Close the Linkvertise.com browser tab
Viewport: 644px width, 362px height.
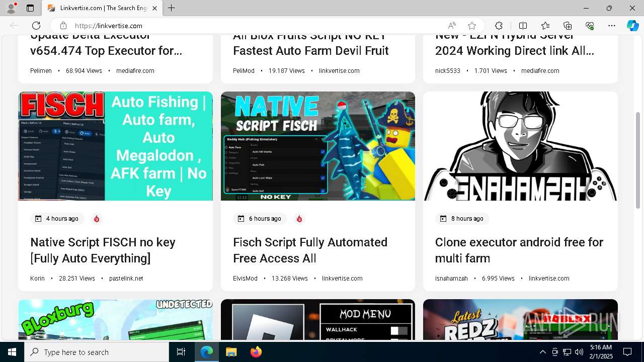pyautogui.click(x=154, y=8)
